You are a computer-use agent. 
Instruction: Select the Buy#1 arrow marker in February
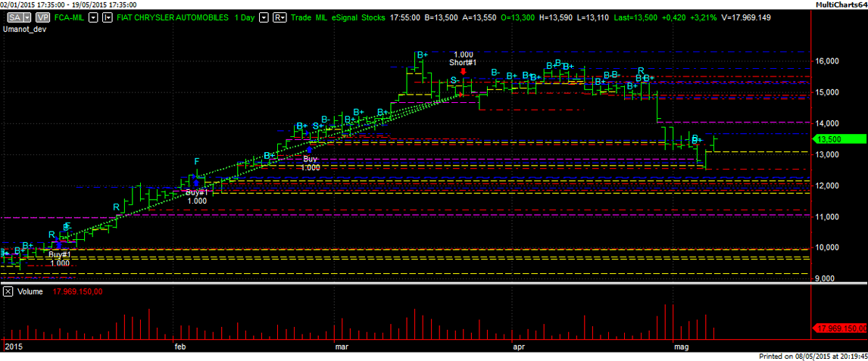click(196, 182)
